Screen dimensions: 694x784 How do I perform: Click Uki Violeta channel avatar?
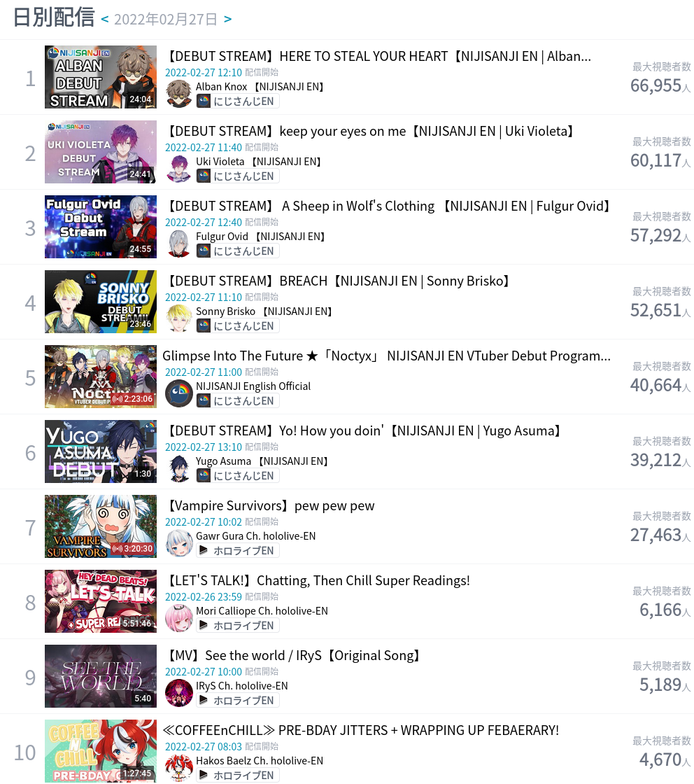(179, 169)
